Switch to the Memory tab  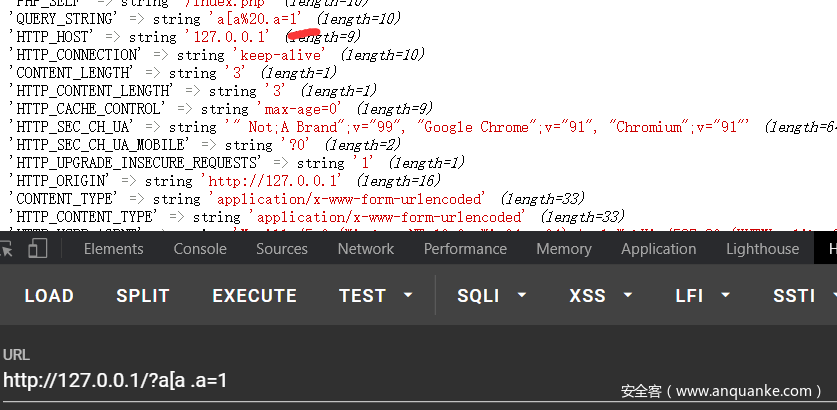coord(564,249)
